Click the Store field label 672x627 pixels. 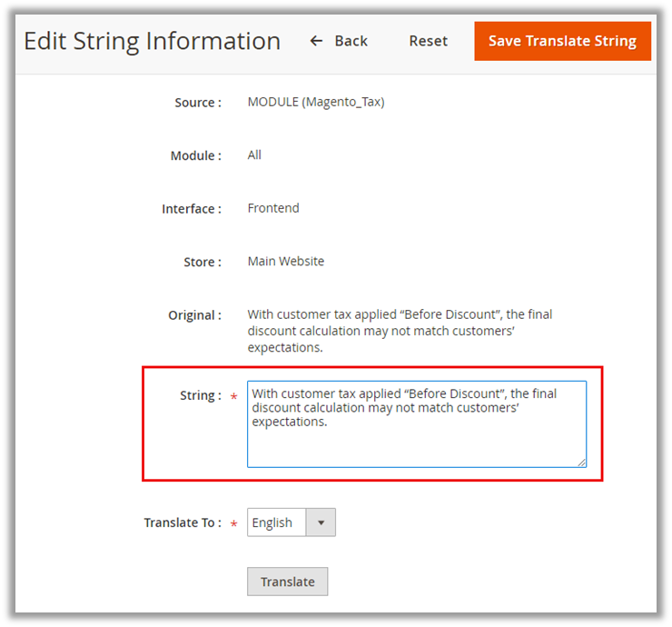[202, 262]
